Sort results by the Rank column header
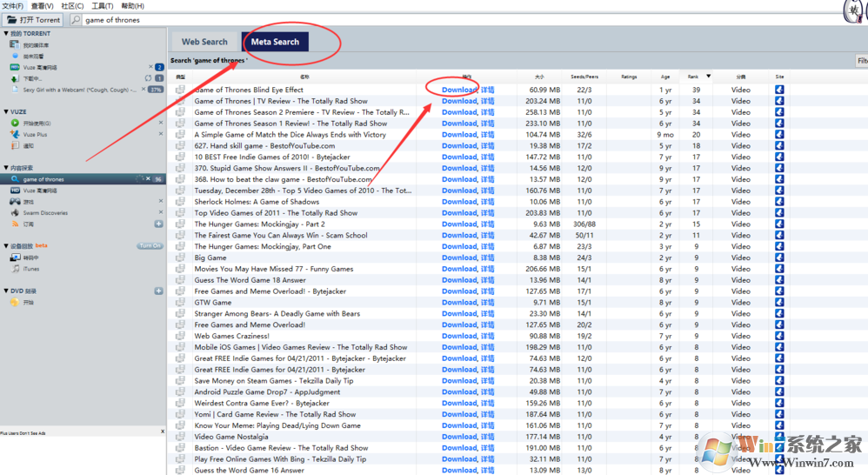 click(693, 77)
